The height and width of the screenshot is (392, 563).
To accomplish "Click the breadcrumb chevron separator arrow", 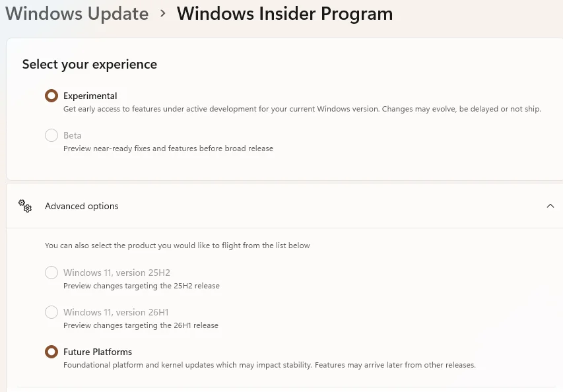I will coord(163,14).
